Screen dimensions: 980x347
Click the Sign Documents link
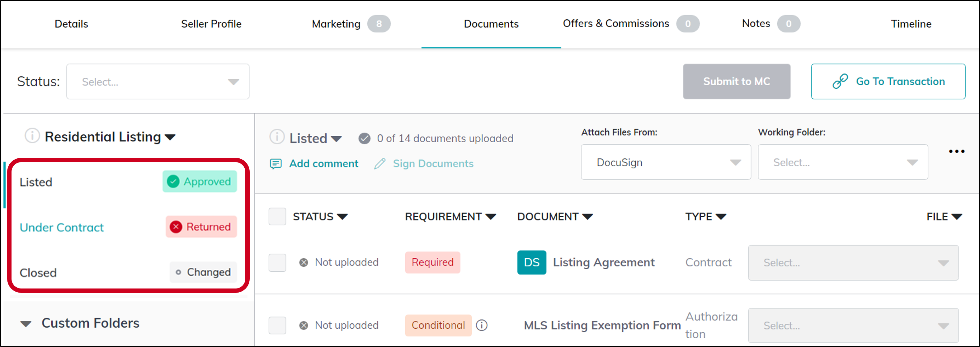click(433, 164)
